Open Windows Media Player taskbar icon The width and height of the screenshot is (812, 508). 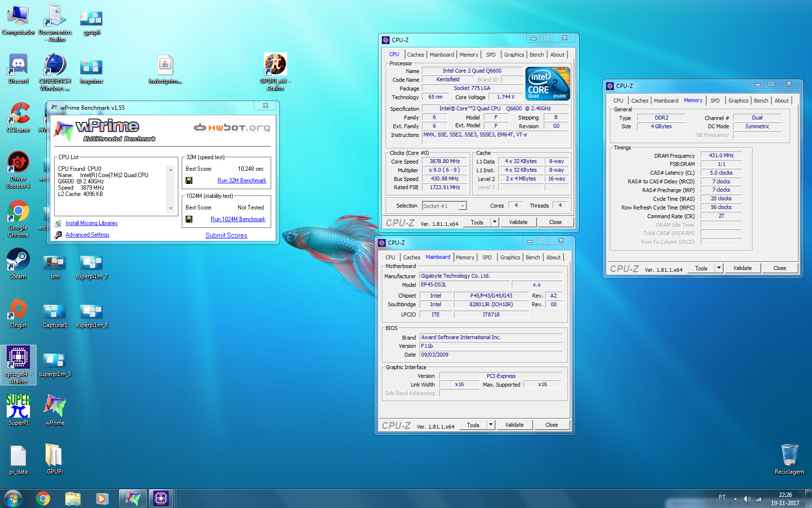click(102, 498)
